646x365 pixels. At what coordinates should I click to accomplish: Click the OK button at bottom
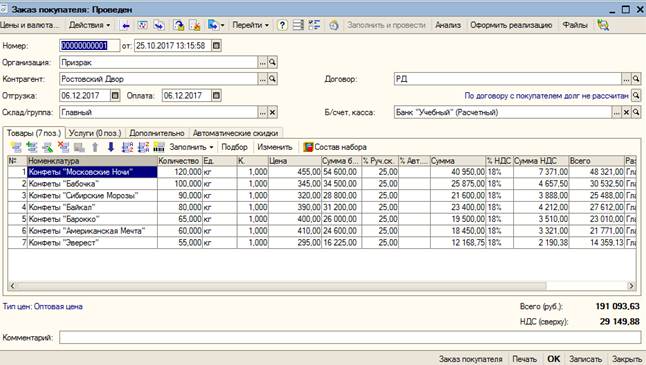(553, 359)
